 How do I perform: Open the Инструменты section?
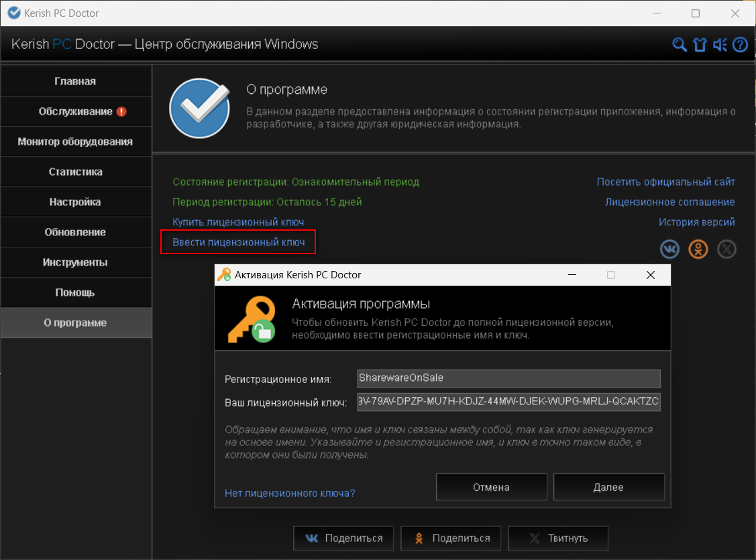[76, 262]
